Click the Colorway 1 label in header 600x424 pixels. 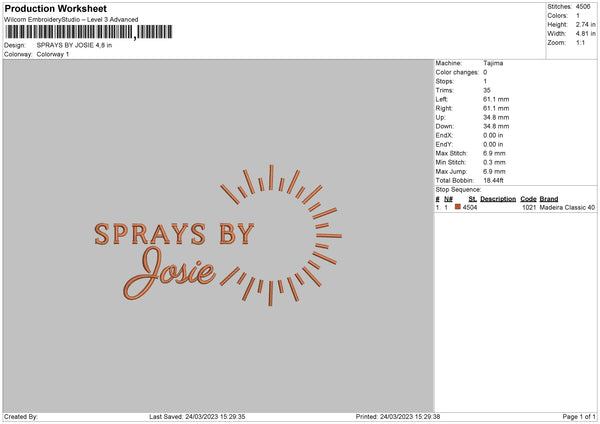(53, 54)
